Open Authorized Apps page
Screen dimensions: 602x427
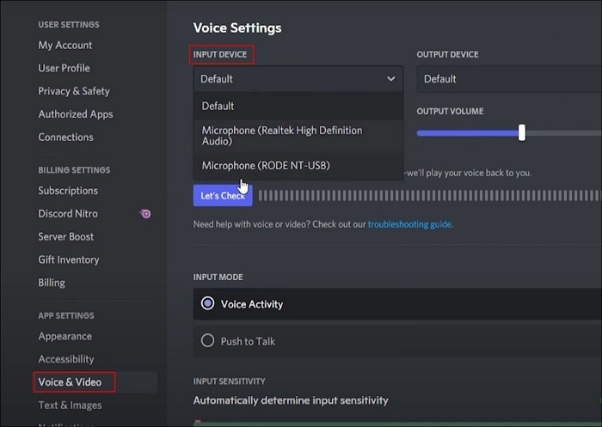coord(76,114)
